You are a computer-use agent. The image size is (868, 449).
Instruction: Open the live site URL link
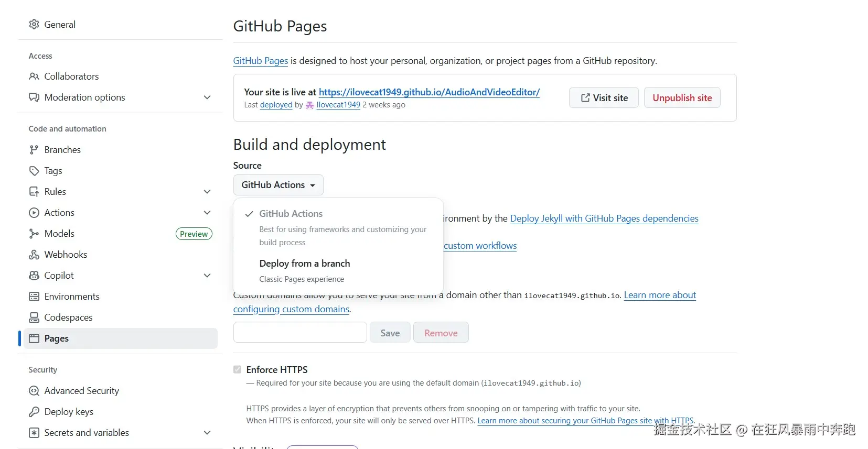[429, 92]
